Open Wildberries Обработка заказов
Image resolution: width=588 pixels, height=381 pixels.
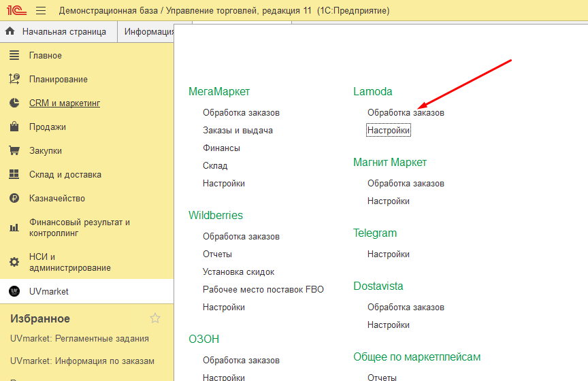tap(241, 236)
